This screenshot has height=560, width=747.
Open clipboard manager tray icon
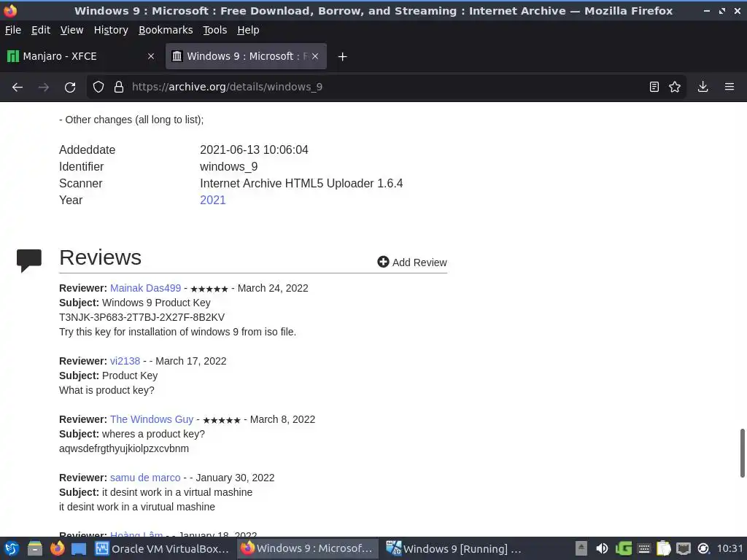coord(663,548)
